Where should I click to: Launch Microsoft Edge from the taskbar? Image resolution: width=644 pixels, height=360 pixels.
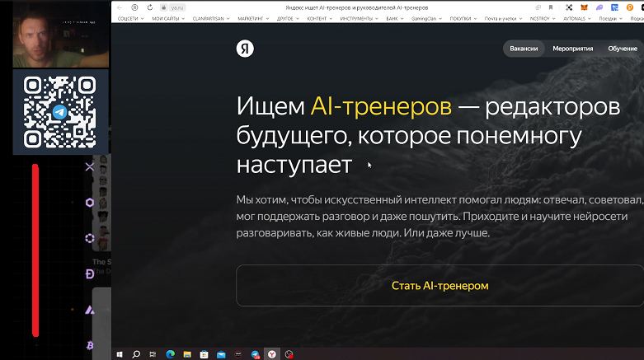171,353
